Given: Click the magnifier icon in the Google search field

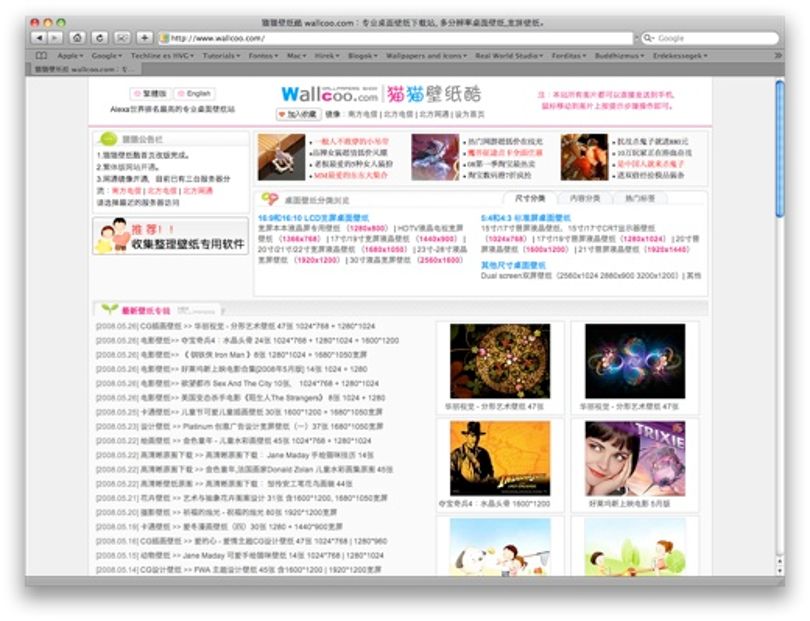Looking at the screenshot, I should coord(648,38).
